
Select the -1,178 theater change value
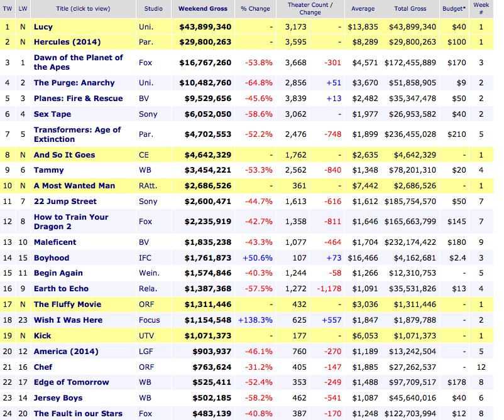click(x=329, y=289)
